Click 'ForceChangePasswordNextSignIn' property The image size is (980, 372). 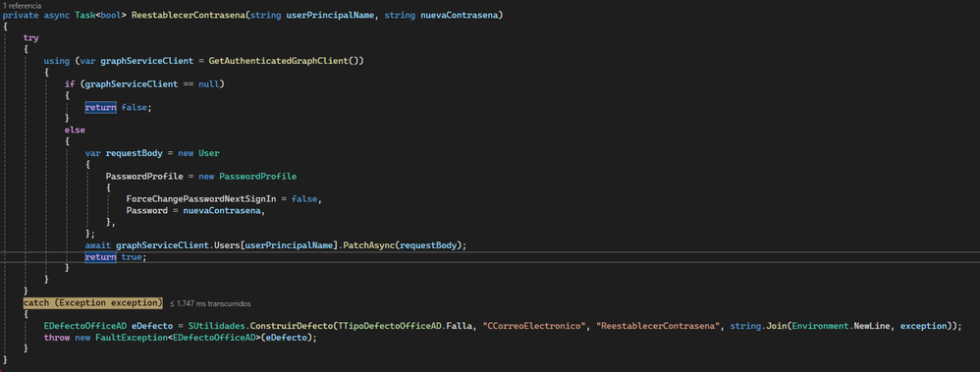(200, 199)
